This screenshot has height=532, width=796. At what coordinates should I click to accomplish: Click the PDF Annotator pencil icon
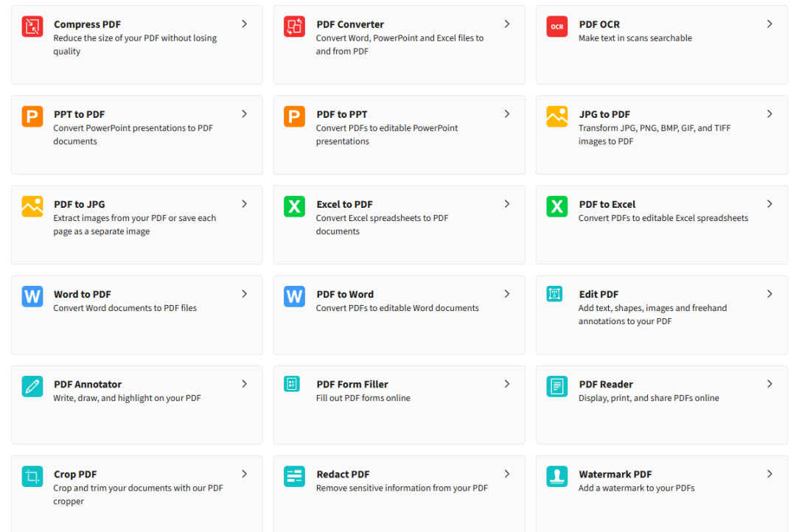pyautogui.click(x=32, y=386)
